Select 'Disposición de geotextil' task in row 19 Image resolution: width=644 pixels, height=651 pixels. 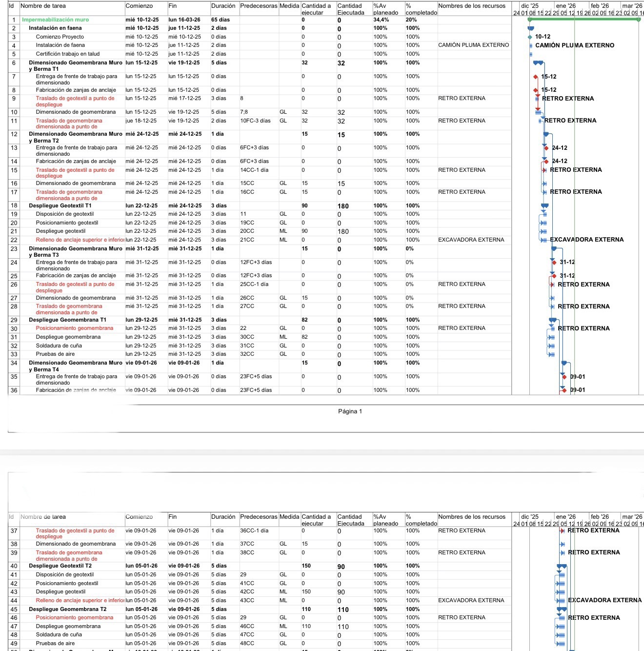click(65, 214)
